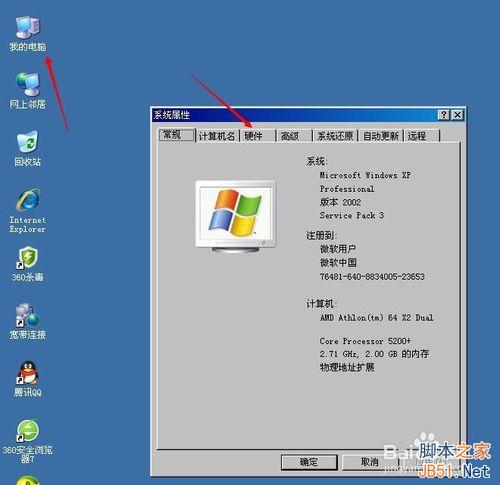Close the 系统属性 dialog
Screen dimensions: 500x485
[458, 115]
